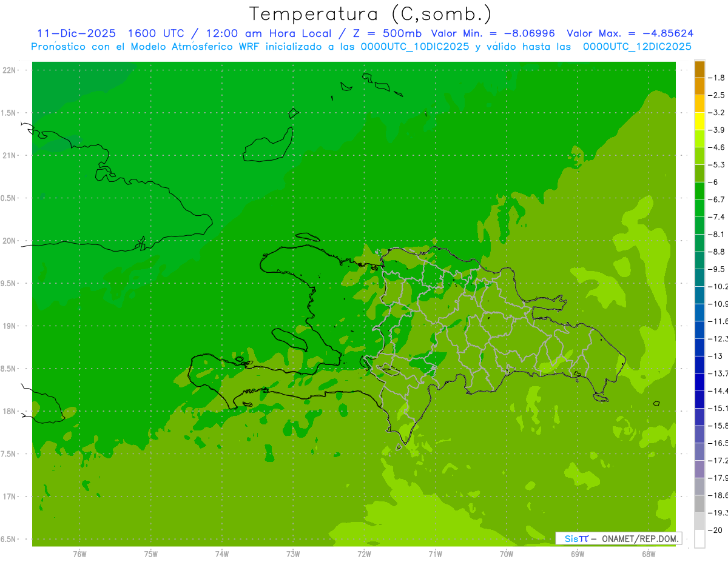This screenshot has height=562, width=728.
Task: Click the '74W' longitude axis label
Action: click(222, 554)
